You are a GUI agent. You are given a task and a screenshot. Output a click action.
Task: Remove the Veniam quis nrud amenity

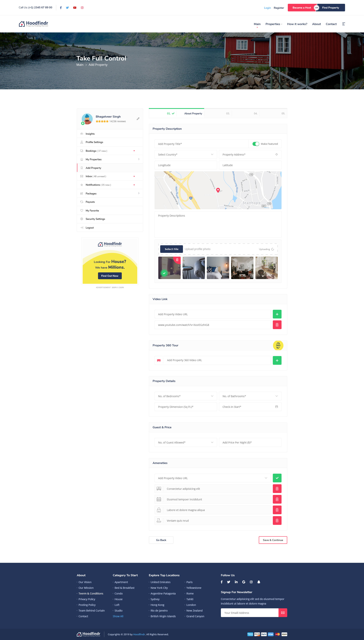277,521
